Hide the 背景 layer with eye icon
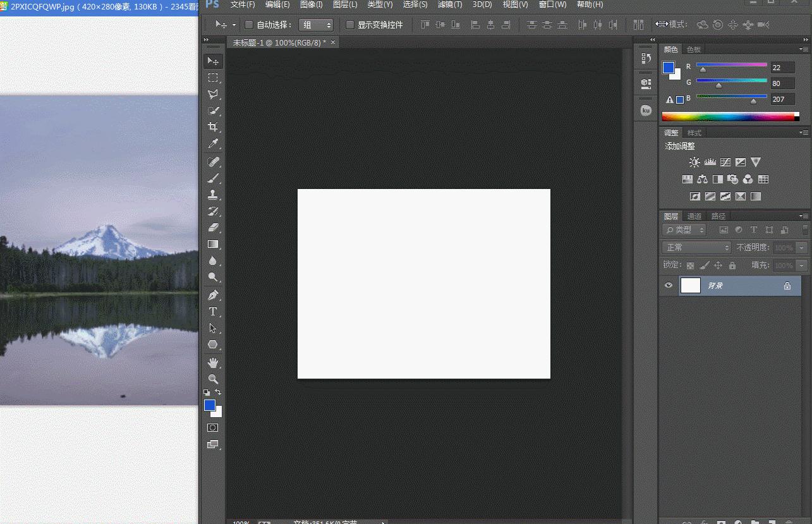 [x=669, y=286]
